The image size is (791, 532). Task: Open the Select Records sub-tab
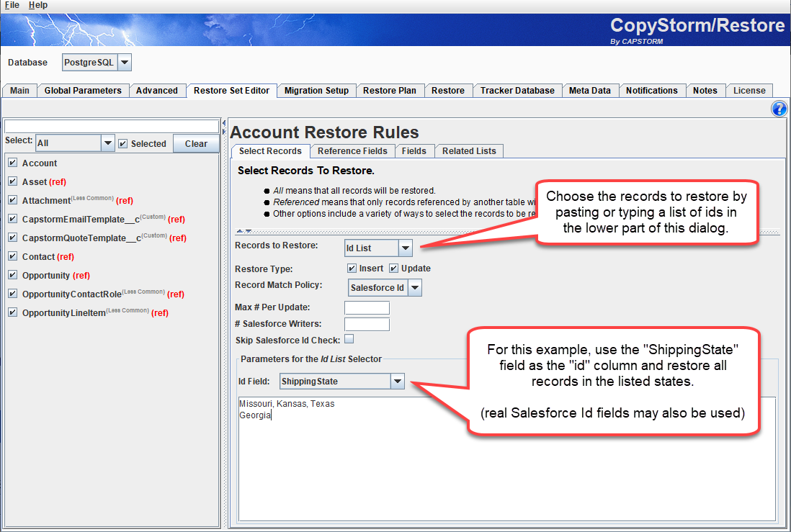[270, 151]
